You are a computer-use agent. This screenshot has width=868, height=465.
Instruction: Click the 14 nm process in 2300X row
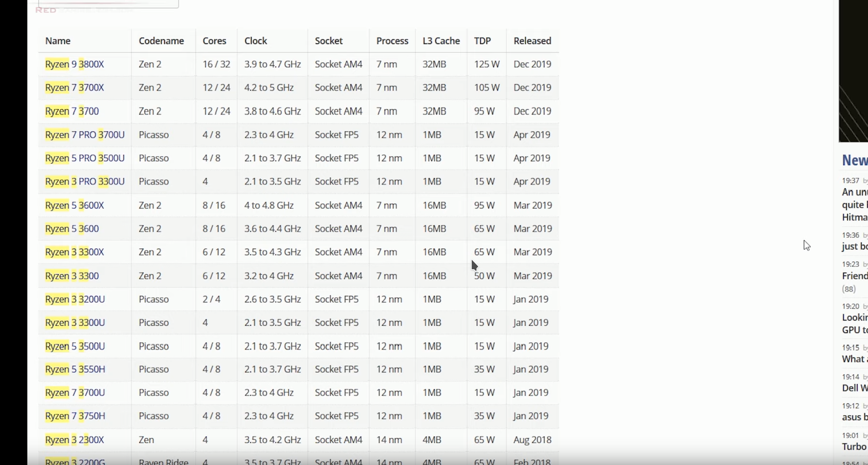389,440
